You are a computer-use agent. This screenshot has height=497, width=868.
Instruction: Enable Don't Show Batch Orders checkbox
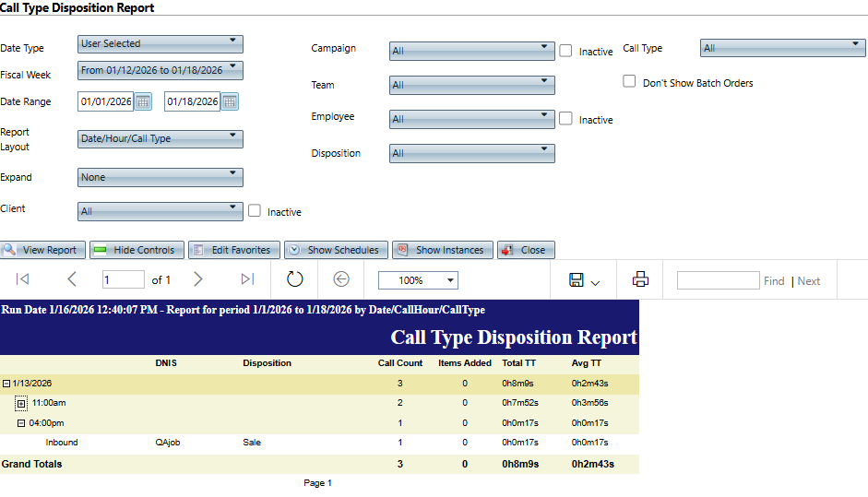tap(629, 82)
